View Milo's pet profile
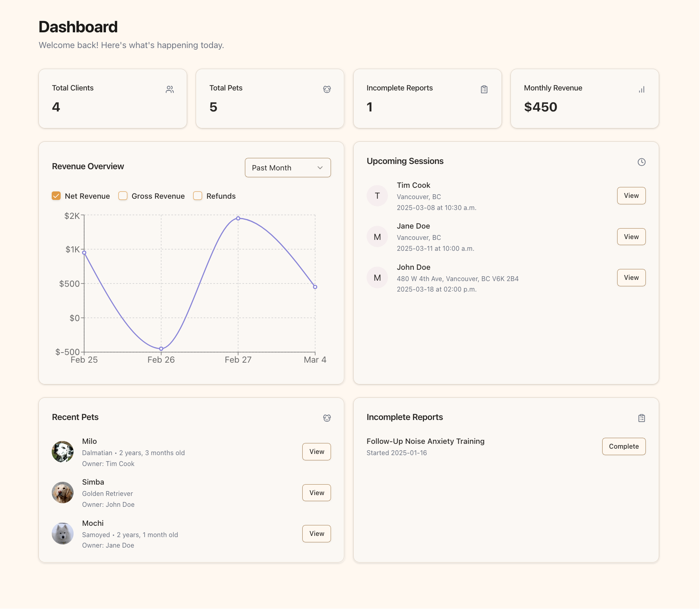 click(x=316, y=451)
